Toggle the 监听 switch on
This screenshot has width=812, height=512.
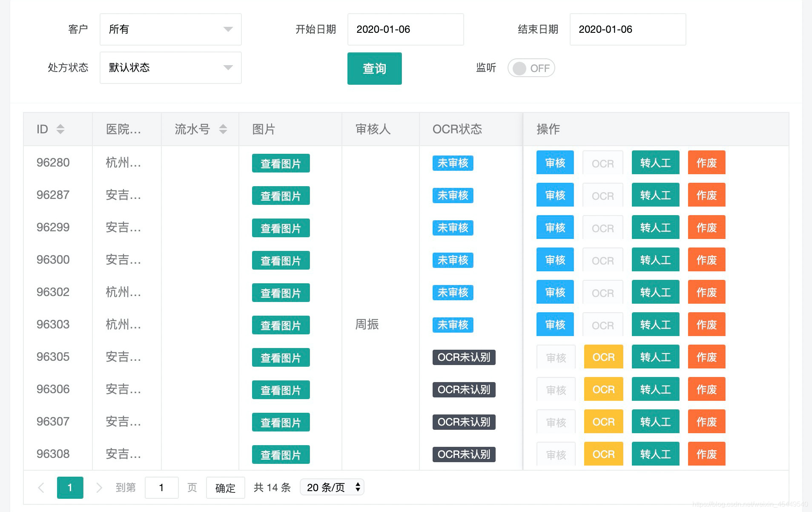(x=531, y=68)
